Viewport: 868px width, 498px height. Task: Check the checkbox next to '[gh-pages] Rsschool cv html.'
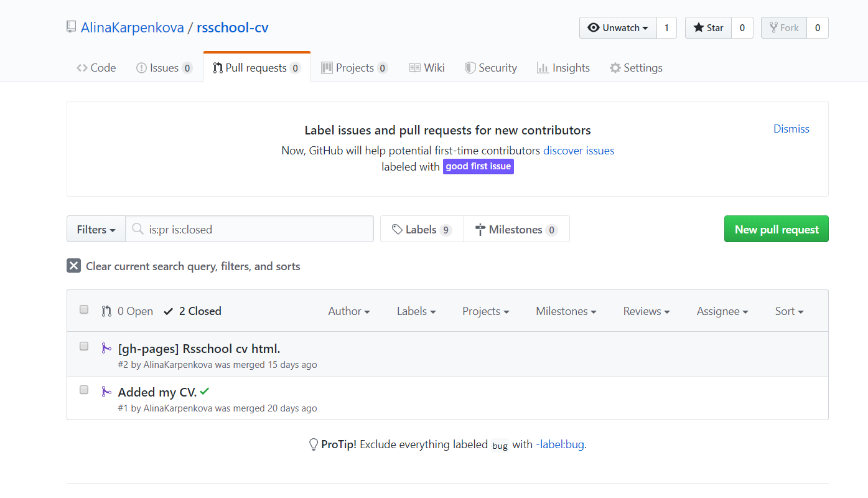point(83,346)
